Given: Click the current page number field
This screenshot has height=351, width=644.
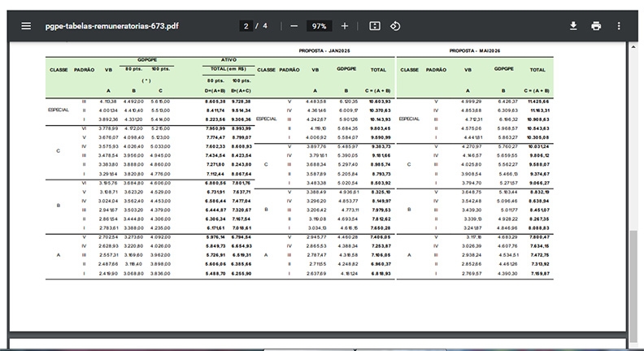Looking at the screenshot, I should (x=246, y=26).
